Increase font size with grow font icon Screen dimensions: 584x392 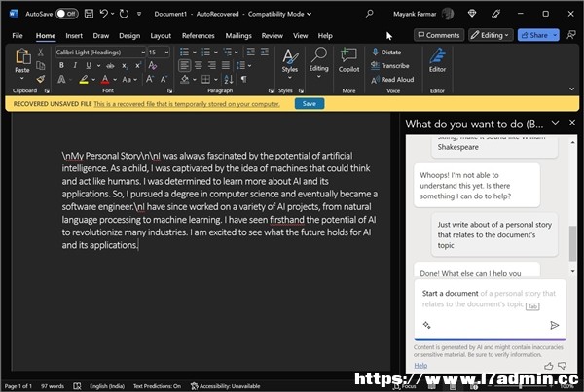[x=149, y=80]
